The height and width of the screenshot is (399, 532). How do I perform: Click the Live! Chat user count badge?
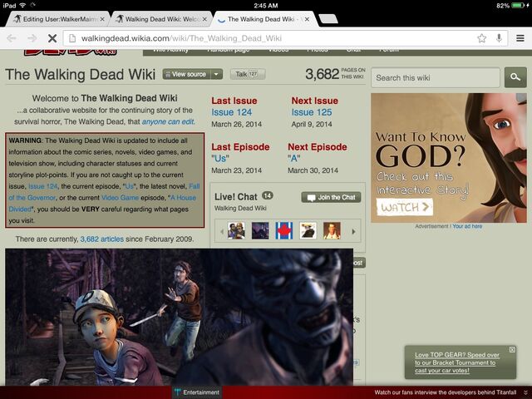[x=268, y=195]
